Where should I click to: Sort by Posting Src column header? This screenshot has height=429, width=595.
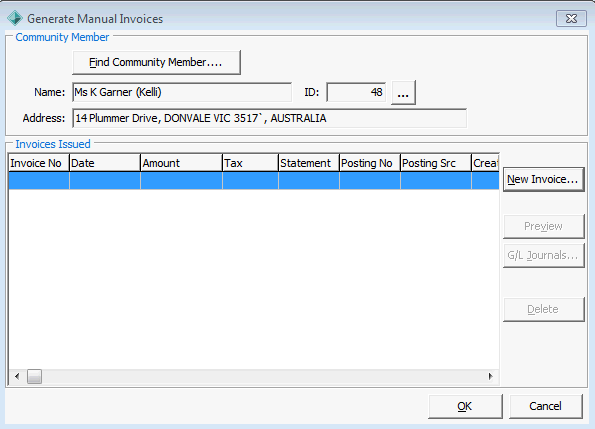436,163
